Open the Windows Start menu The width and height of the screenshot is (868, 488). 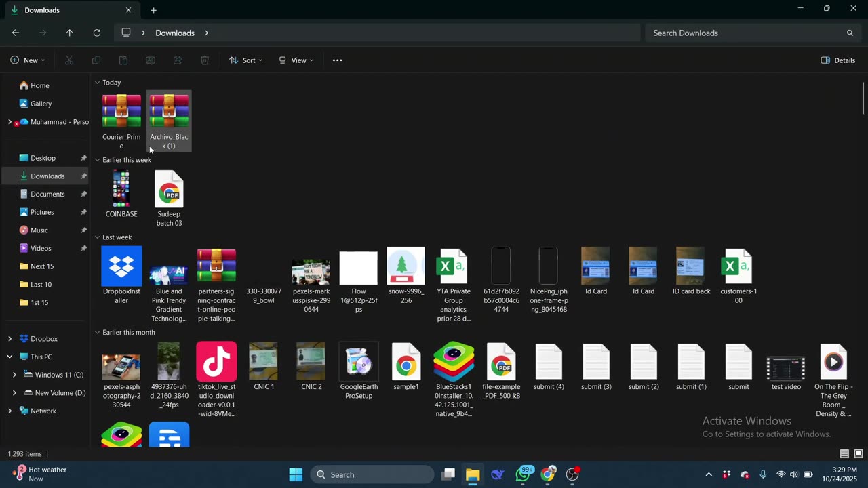[296, 474]
